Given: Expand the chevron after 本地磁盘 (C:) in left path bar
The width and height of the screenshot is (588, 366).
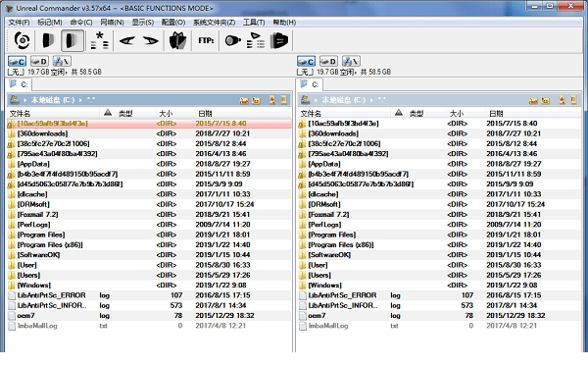Looking at the screenshot, I should pyautogui.click(x=80, y=100).
